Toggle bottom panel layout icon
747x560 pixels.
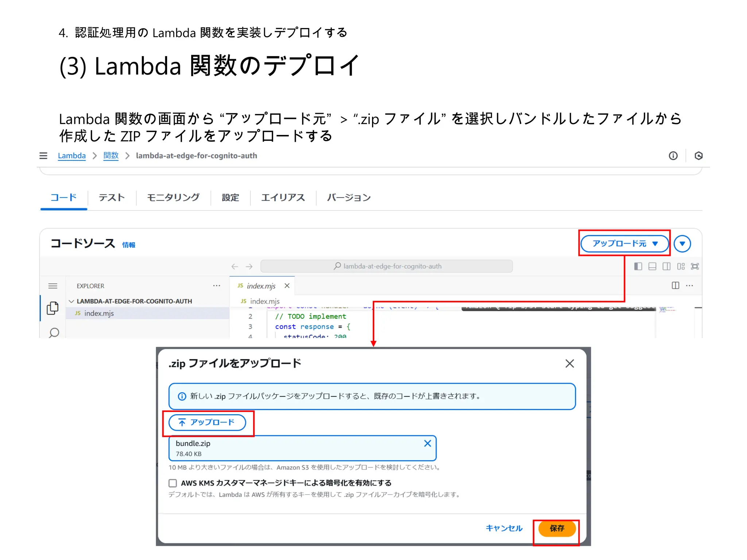tap(652, 267)
